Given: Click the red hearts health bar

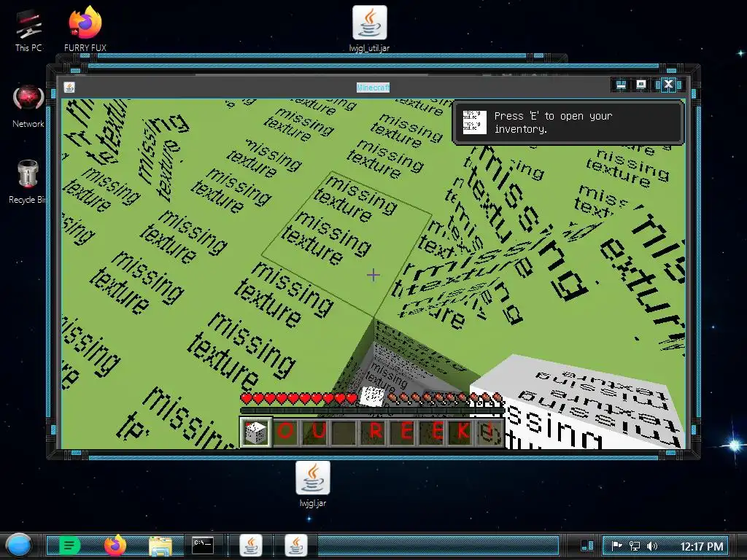Looking at the screenshot, I should pyautogui.click(x=298, y=398).
